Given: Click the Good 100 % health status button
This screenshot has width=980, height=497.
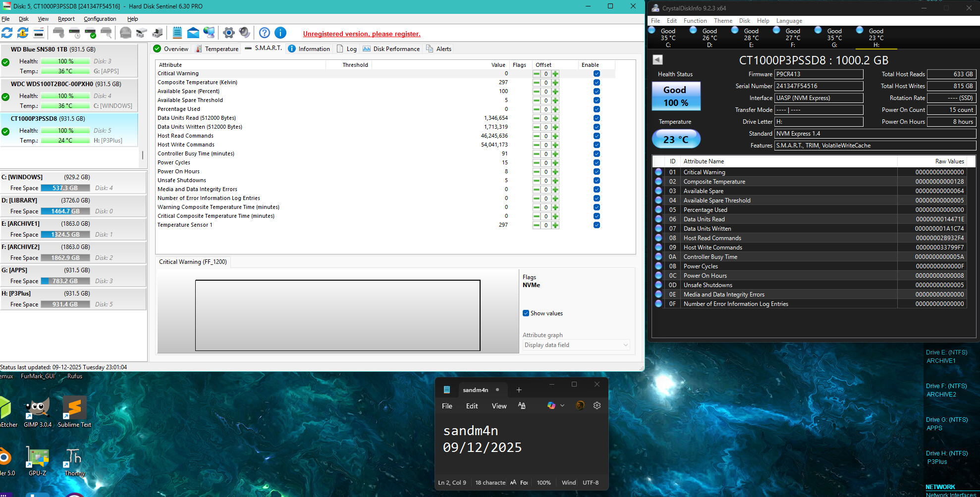Looking at the screenshot, I should [x=675, y=96].
